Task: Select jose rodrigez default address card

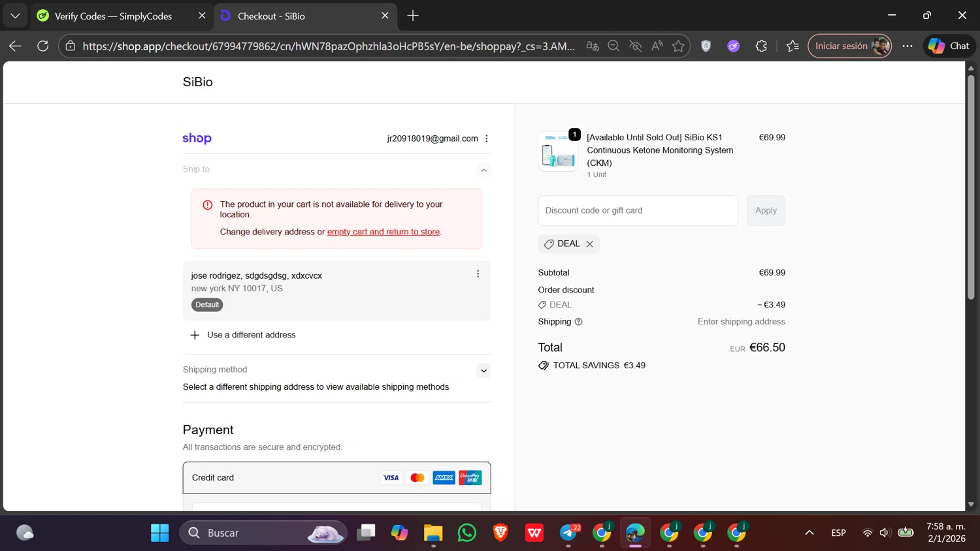Action: (x=336, y=291)
